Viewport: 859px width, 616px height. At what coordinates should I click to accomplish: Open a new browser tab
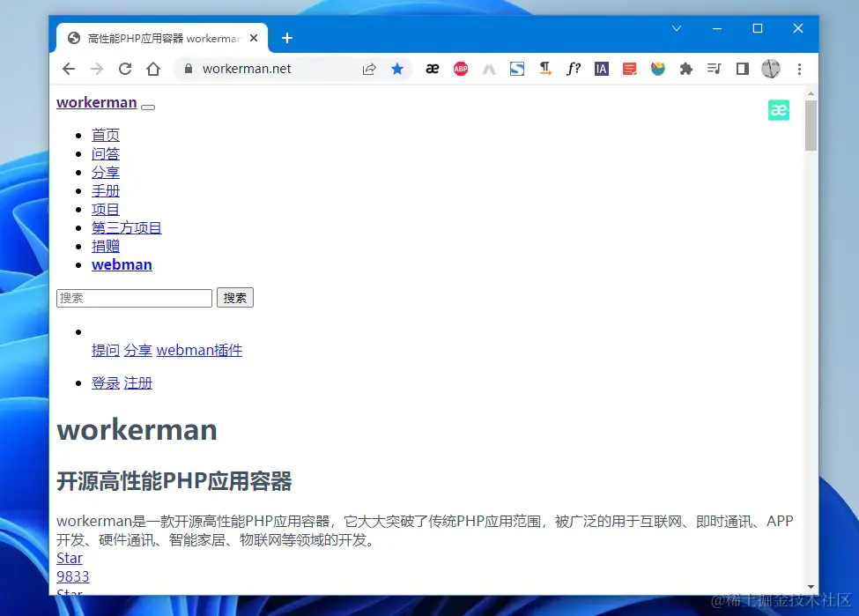click(287, 38)
